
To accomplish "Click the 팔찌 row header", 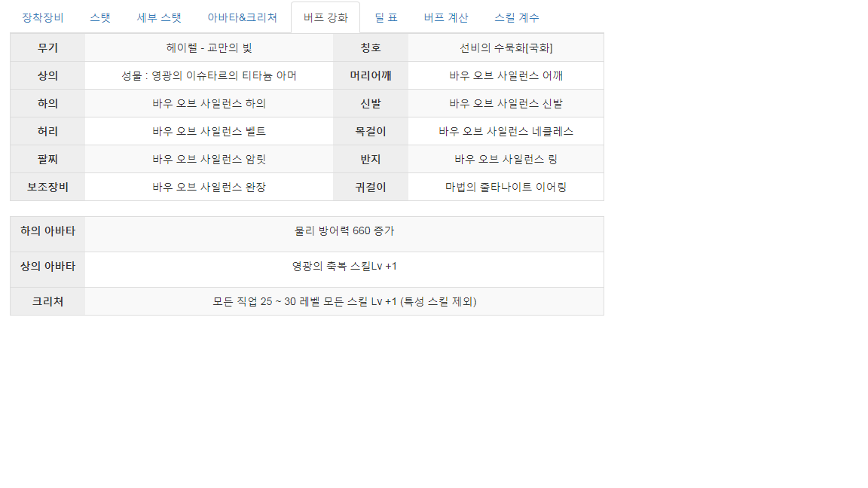I will tap(47, 160).
